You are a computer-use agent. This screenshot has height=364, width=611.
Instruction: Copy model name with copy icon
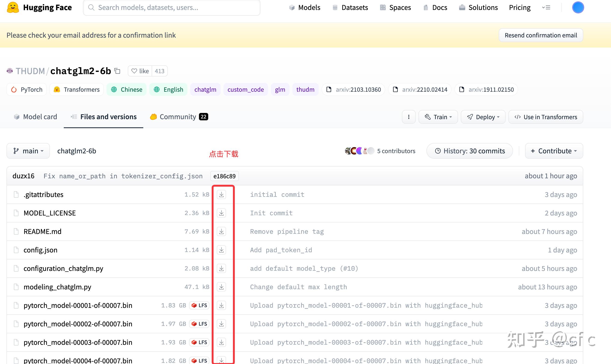(x=118, y=71)
